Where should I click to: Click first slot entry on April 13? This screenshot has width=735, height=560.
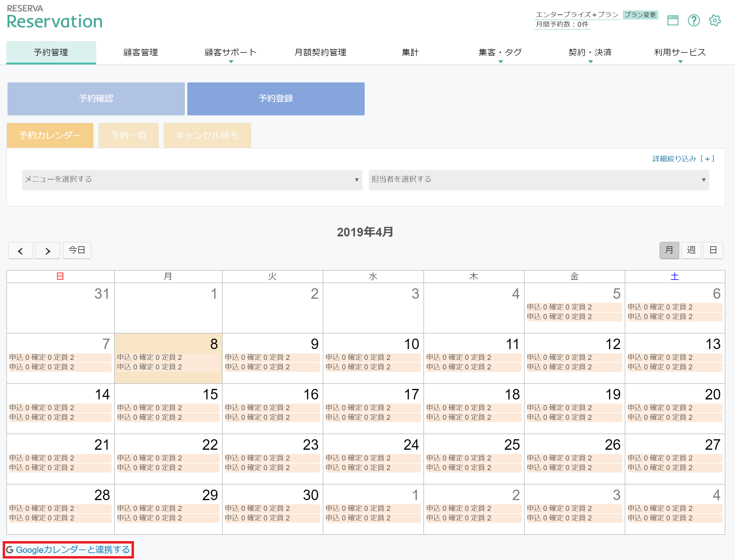675,357
